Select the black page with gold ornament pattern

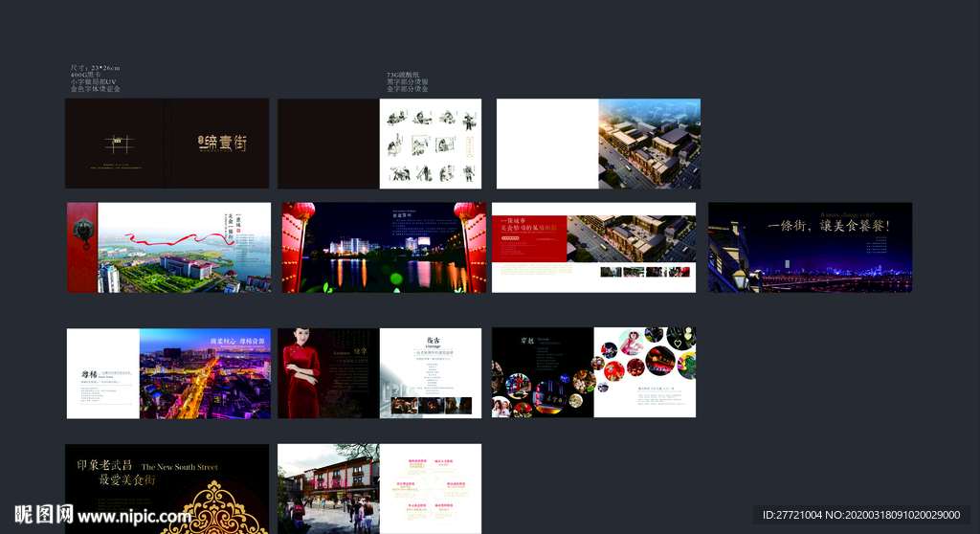point(167,489)
